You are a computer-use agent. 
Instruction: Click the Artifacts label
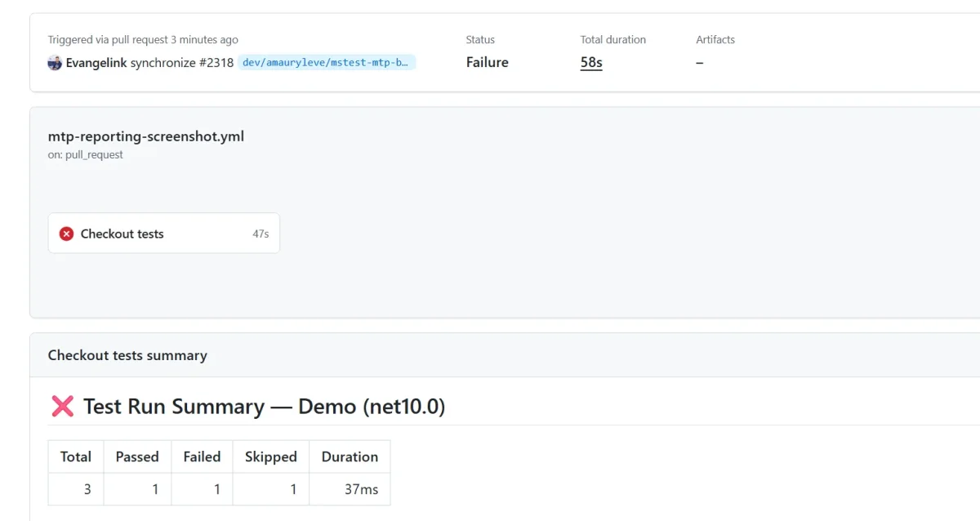[715, 39]
